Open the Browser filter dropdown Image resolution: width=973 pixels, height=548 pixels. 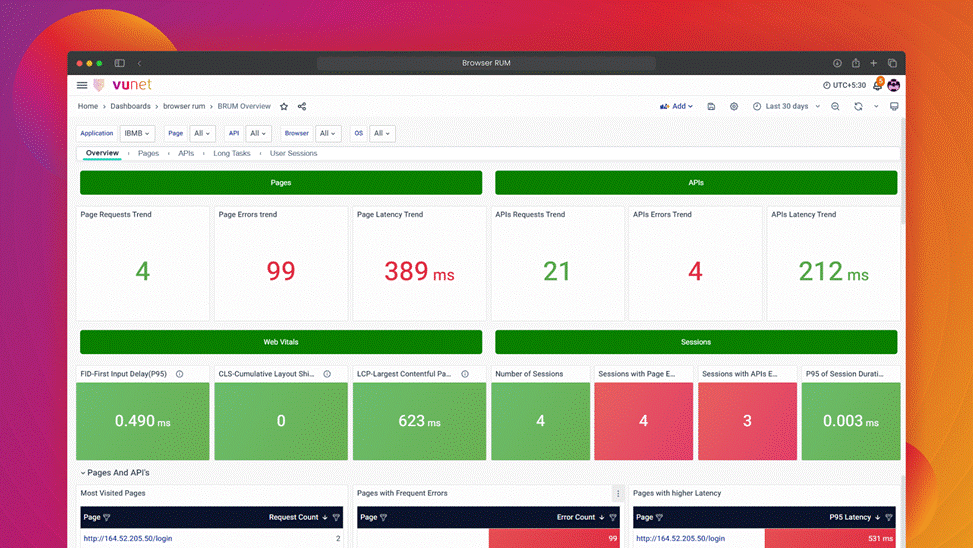[x=327, y=133]
